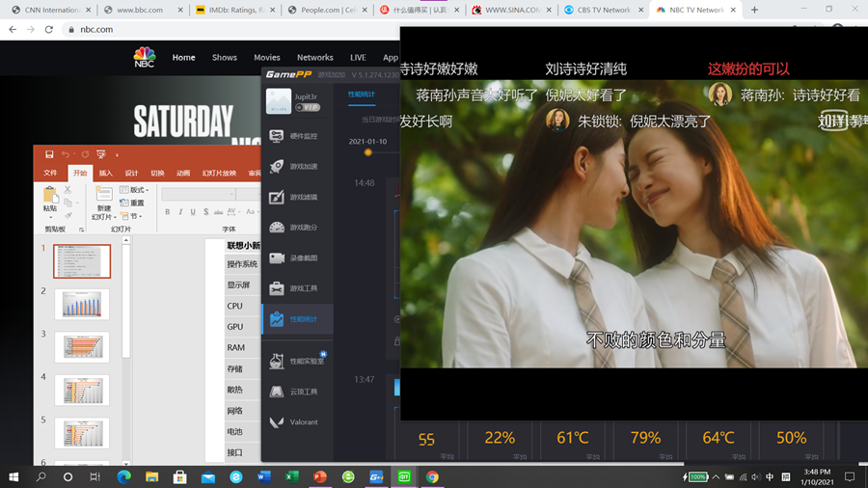The height and width of the screenshot is (488, 868).
Task: Open GamePP cloud-top tools (云顶工具) item
Action: click(x=297, y=392)
